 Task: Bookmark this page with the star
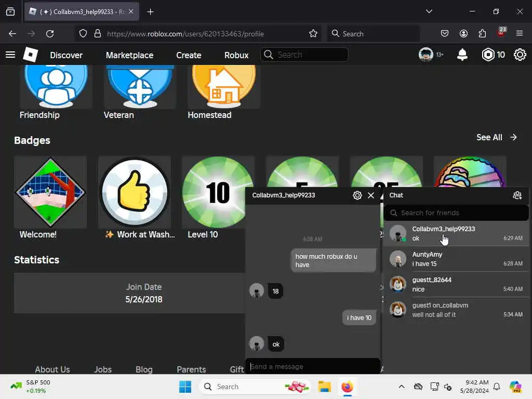[313, 34]
